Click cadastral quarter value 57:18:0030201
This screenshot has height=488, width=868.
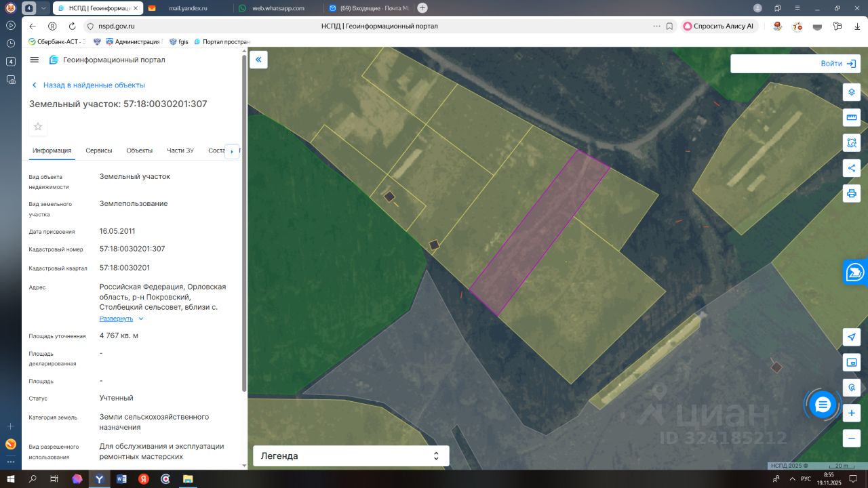pyautogui.click(x=125, y=268)
